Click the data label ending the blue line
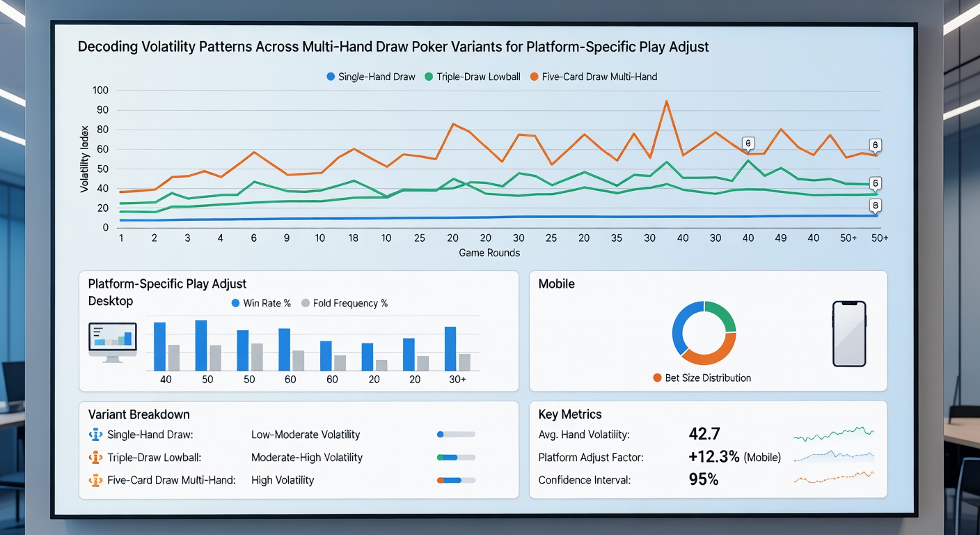This screenshot has height=535, width=980. point(876,206)
